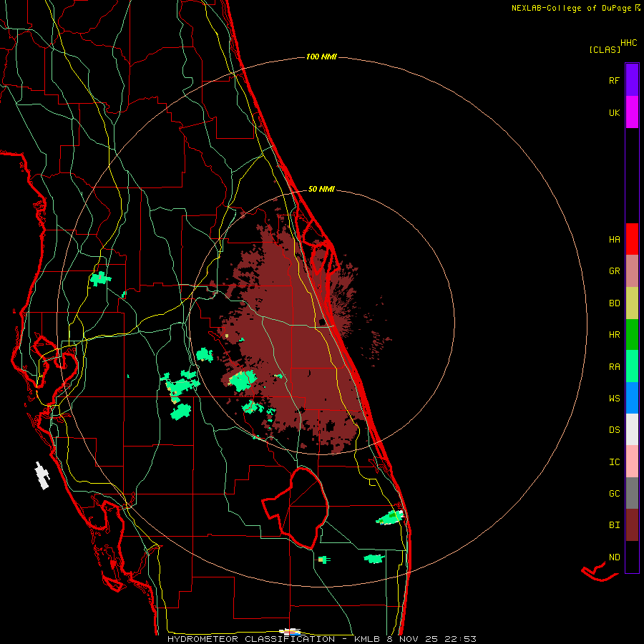Screen dimensions: 644x644
Task: Click the HHC product label
Action: pos(629,43)
